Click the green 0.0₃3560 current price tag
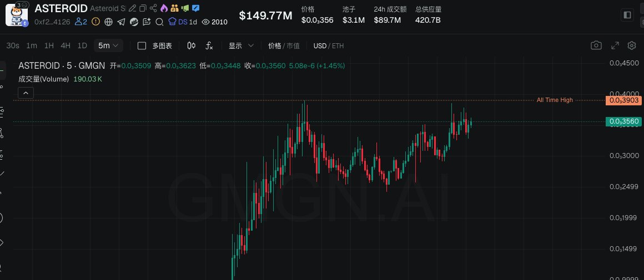Viewport: 644px width, 280px height. (x=624, y=121)
